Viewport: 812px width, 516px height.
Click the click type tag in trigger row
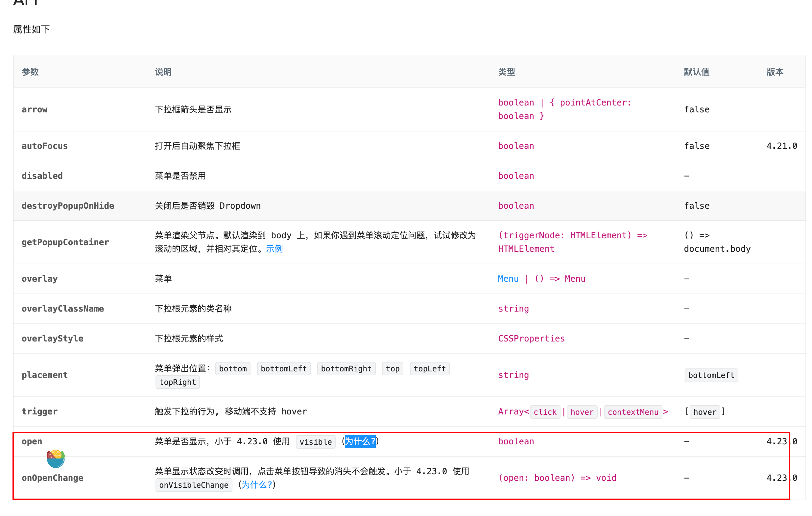pos(545,412)
